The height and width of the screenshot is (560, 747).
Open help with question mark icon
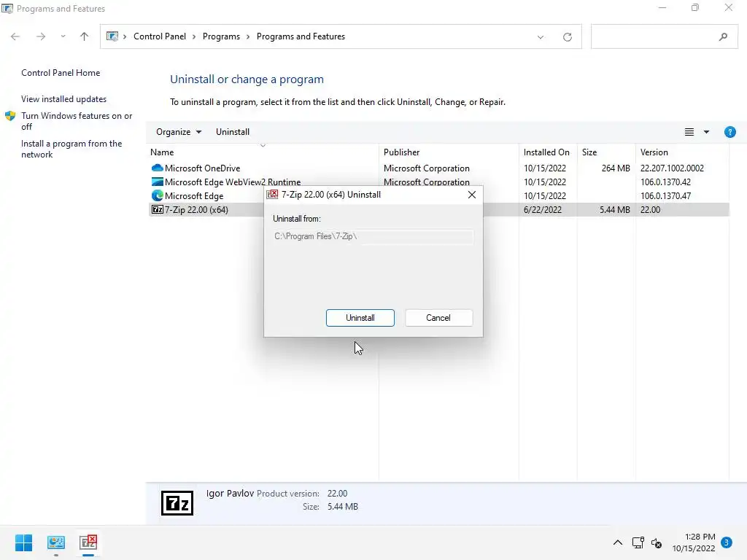pyautogui.click(x=729, y=132)
